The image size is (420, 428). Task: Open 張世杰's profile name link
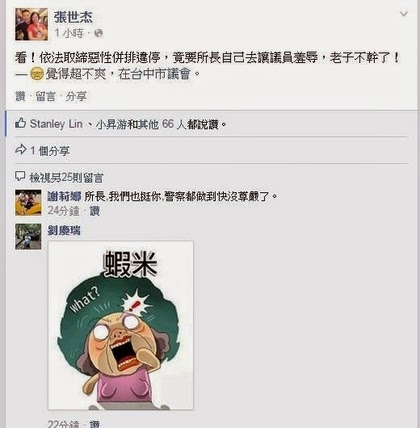(73, 17)
